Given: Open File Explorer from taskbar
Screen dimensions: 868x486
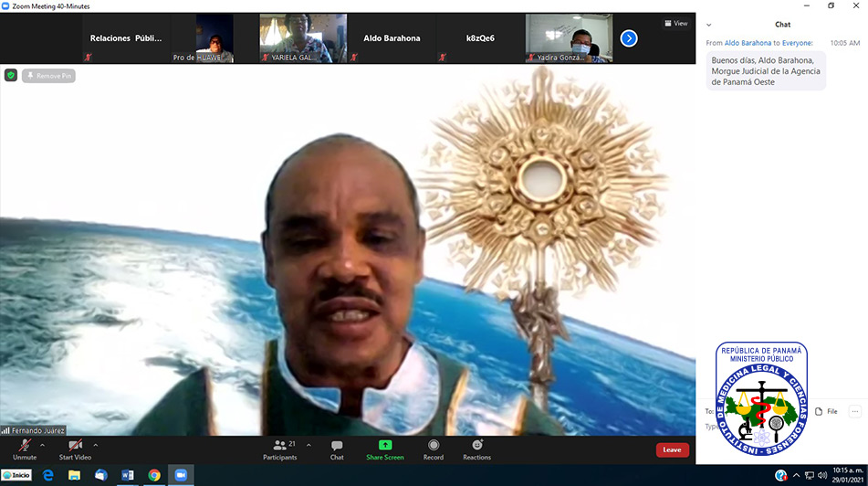Looking at the screenshot, I should coord(74,475).
